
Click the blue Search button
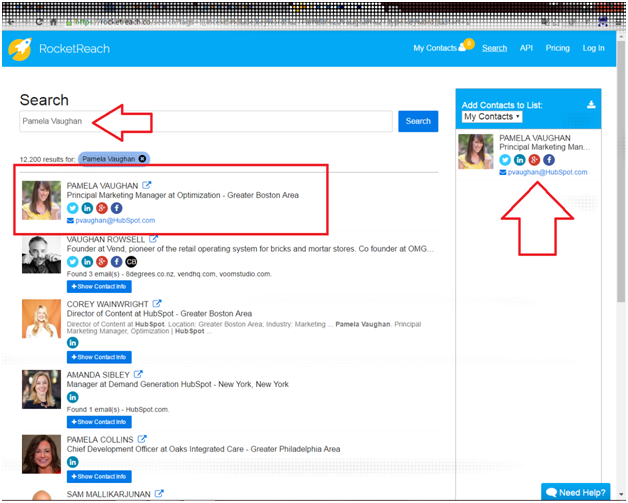pyautogui.click(x=418, y=121)
